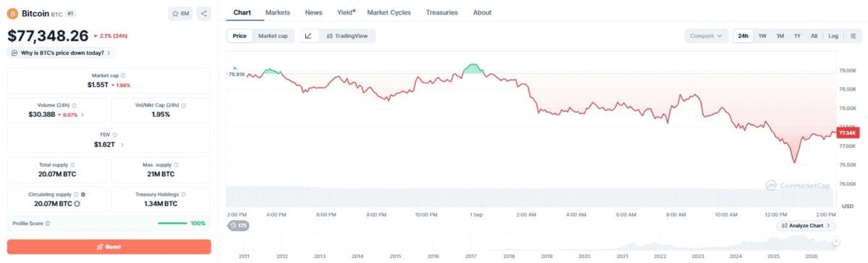Open the Market Cycles tab
The height and width of the screenshot is (263, 868).
tap(388, 12)
